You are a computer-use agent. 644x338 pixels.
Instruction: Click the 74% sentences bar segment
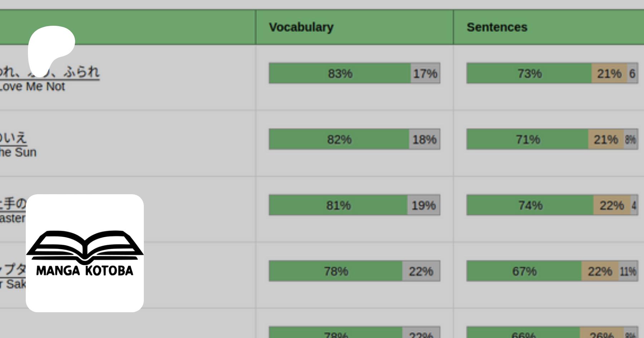point(530,205)
